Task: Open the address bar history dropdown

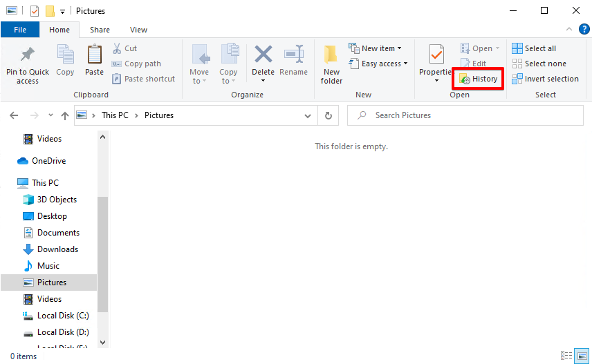Action: 309,115
